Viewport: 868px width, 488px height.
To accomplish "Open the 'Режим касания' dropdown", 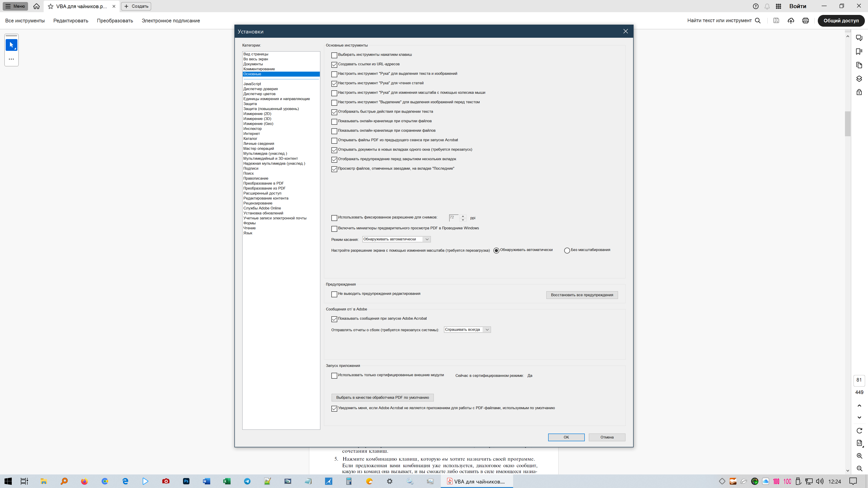I will tap(396, 239).
